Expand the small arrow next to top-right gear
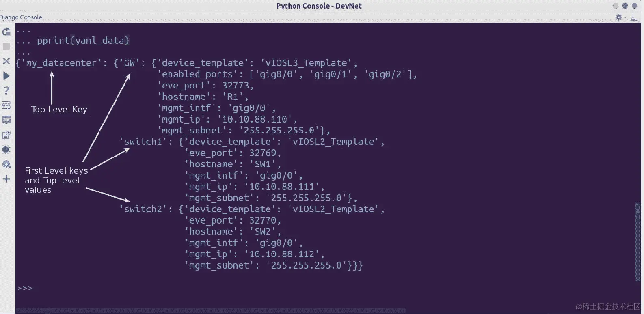The image size is (644, 314). point(625,17)
